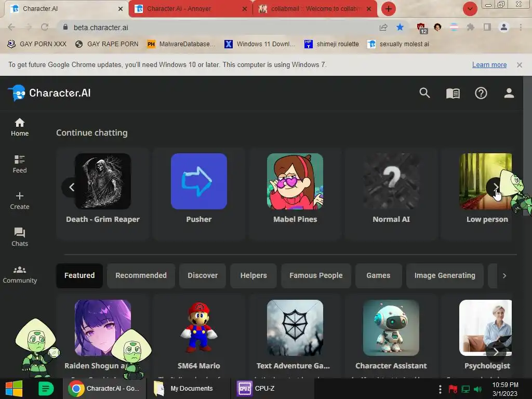532x399 pixels.
Task: Open the character book icon
Action: pos(453,94)
